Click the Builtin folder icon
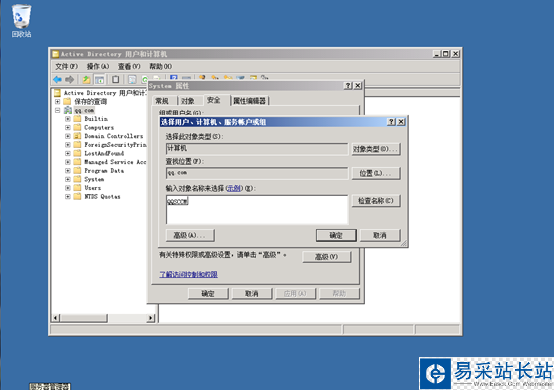Screen dimensions: 554x390 [77, 119]
